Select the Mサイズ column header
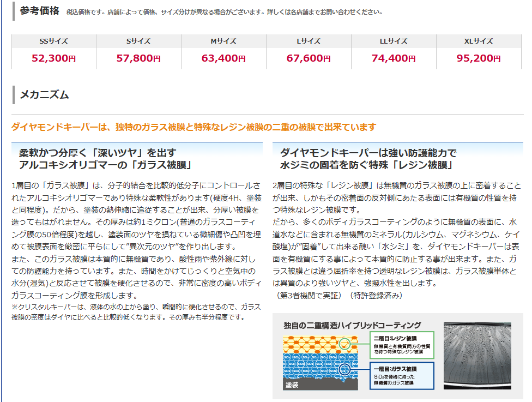Viewport: 532px width, 402px height. pos(223,41)
